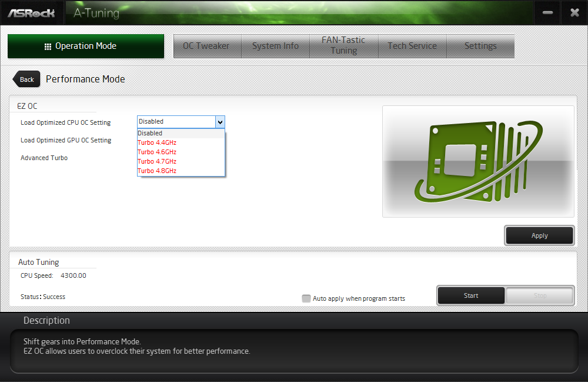This screenshot has height=382, width=588.
Task: Click the "Shift gears into Performance Mode" text
Action: (x=82, y=341)
